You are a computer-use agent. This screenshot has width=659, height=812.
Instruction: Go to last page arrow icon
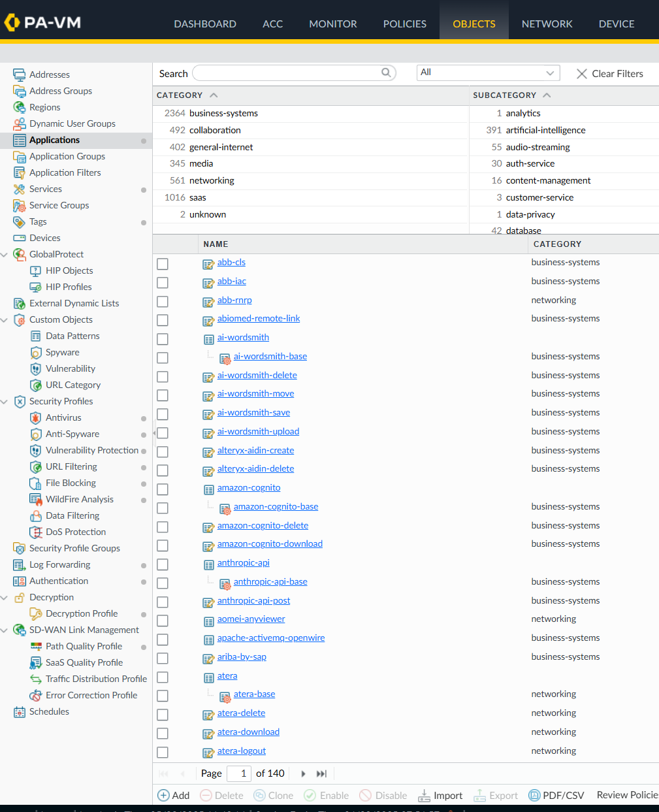click(x=321, y=773)
